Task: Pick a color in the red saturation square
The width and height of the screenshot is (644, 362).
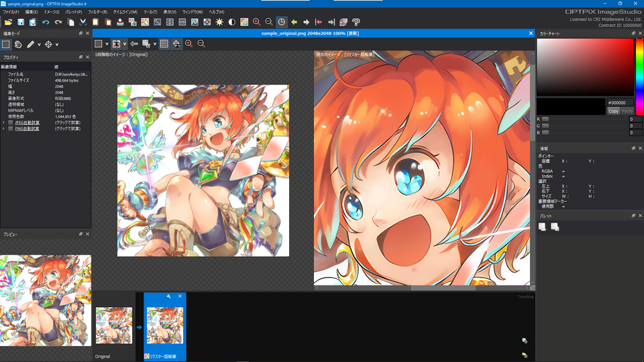Action: pyautogui.click(x=585, y=67)
